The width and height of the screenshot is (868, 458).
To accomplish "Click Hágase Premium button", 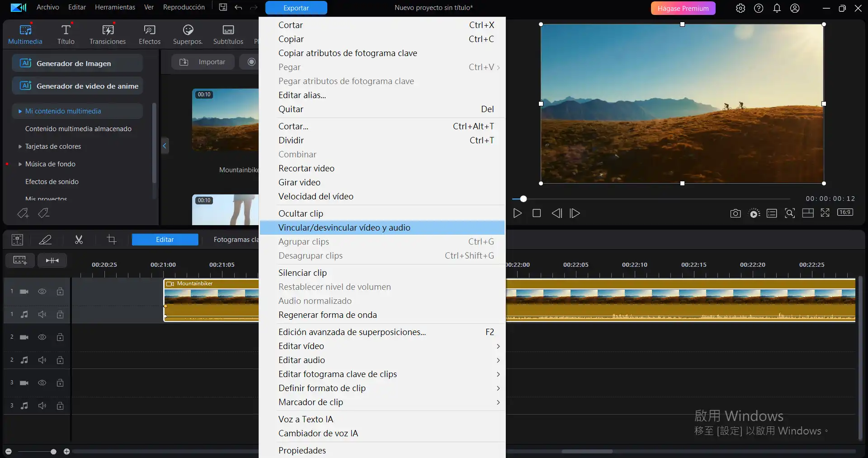I will [683, 8].
